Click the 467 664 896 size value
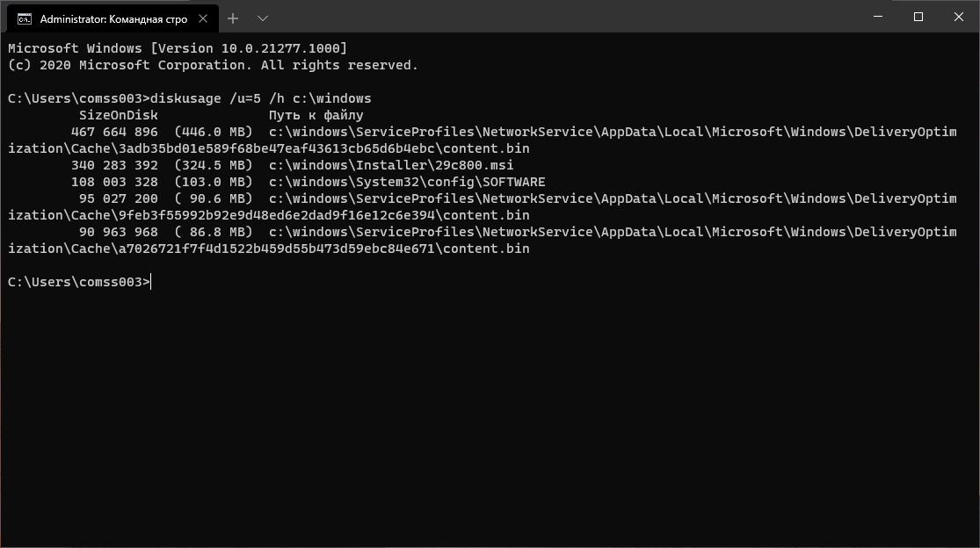Screen dimensions: 980x548 (x=114, y=132)
